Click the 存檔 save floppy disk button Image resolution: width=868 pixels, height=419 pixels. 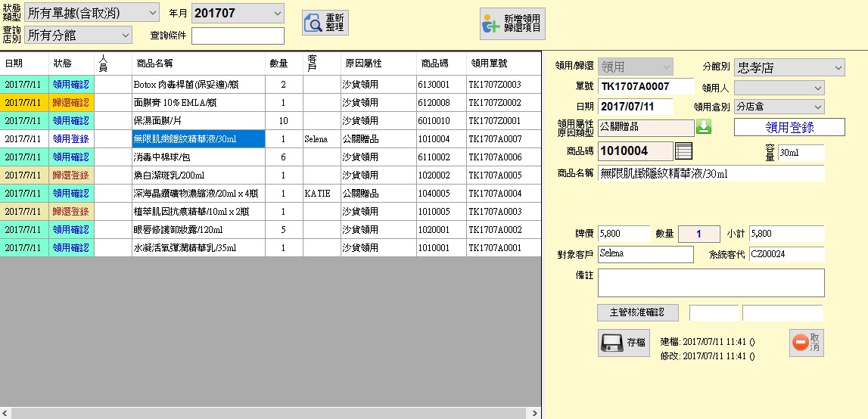pyautogui.click(x=624, y=343)
